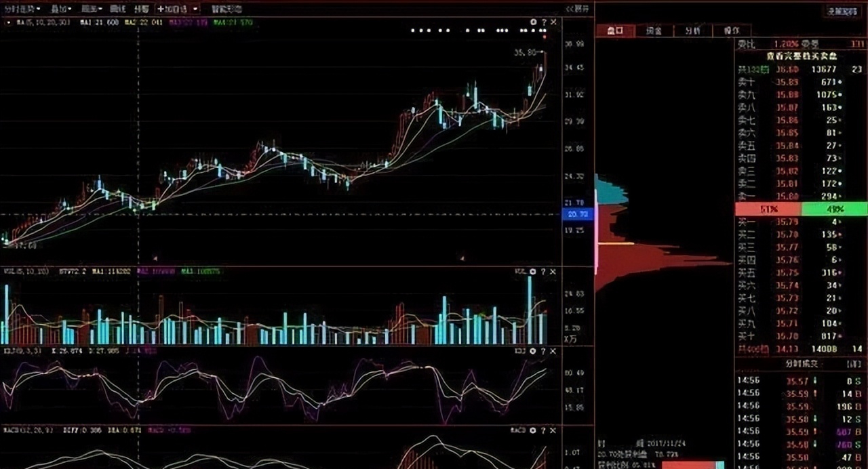This screenshot has height=469, width=868.
Task: Open MACD indicator panel settings gear
Action: tap(533, 430)
